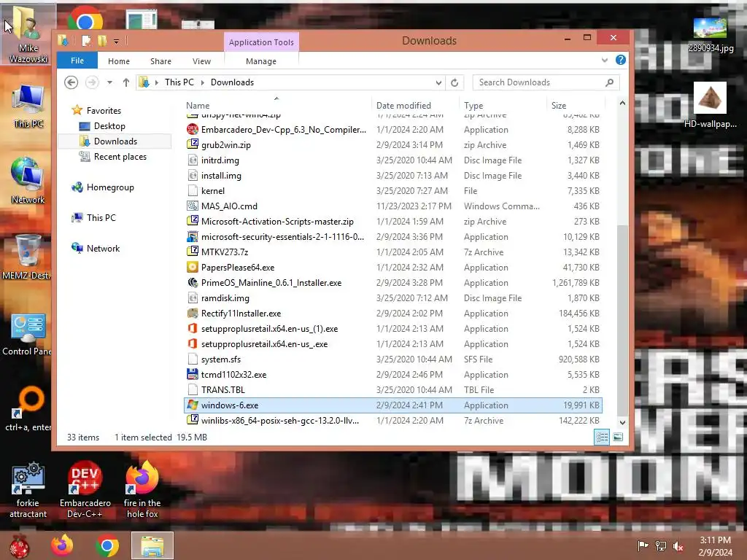Screen dimensions: 747x560
Task: Click This PC in the address breadcrumb
Action: (179, 82)
